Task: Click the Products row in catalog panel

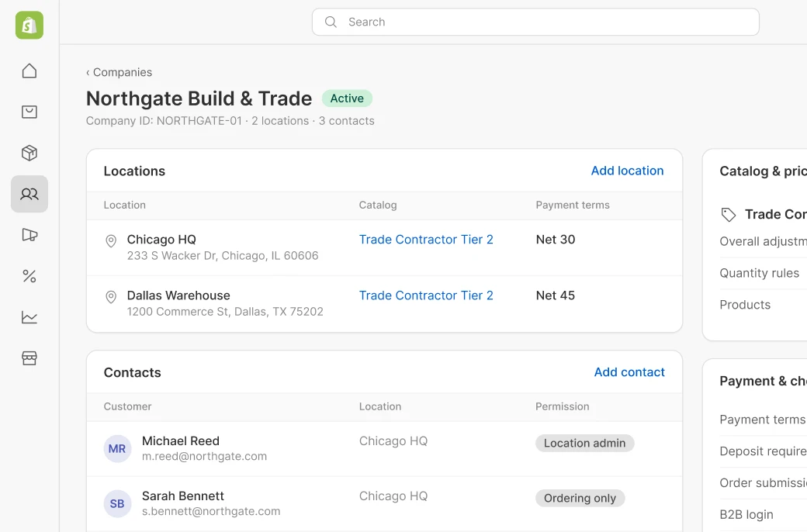Action: point(763,305)
